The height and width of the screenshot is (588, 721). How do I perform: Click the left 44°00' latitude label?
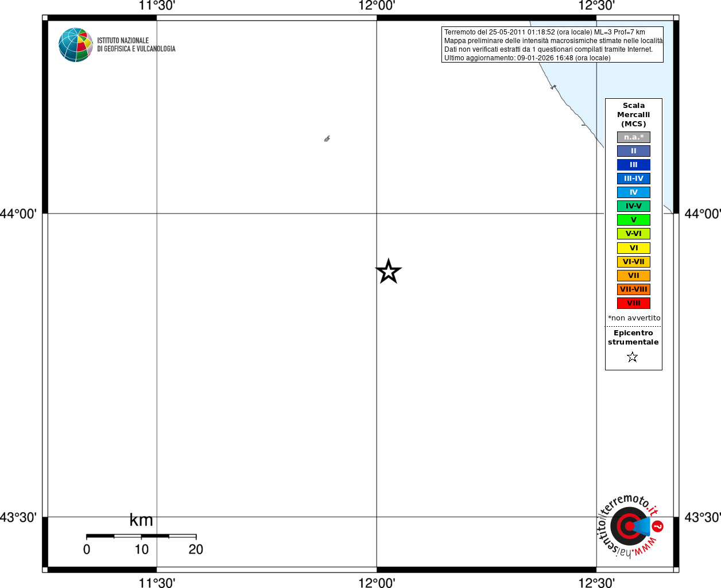[18, 214]
